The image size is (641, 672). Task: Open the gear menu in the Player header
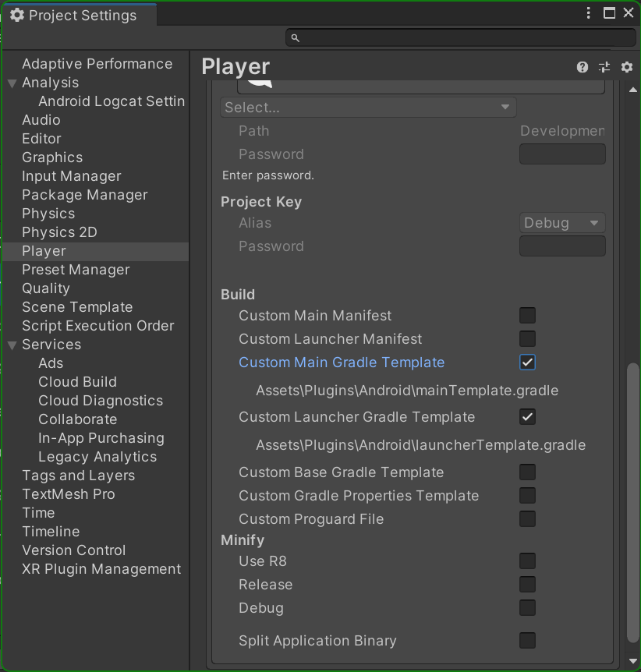coord(627,67)
